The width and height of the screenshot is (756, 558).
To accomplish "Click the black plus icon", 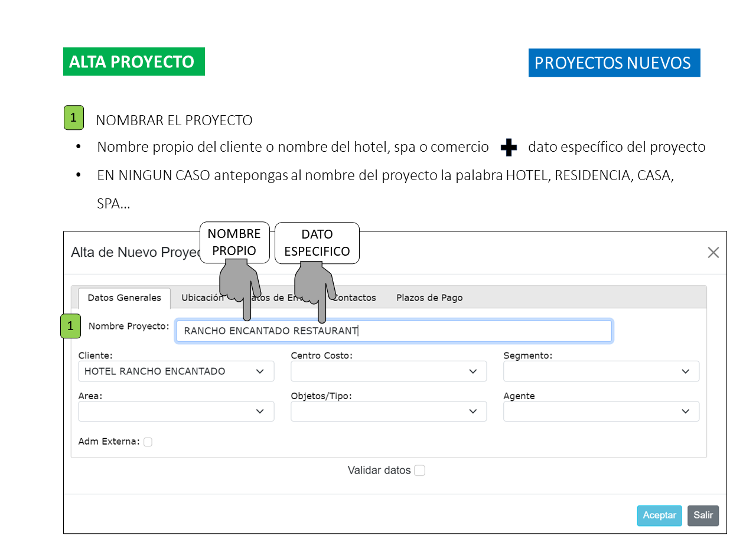I will pos(509,148).
